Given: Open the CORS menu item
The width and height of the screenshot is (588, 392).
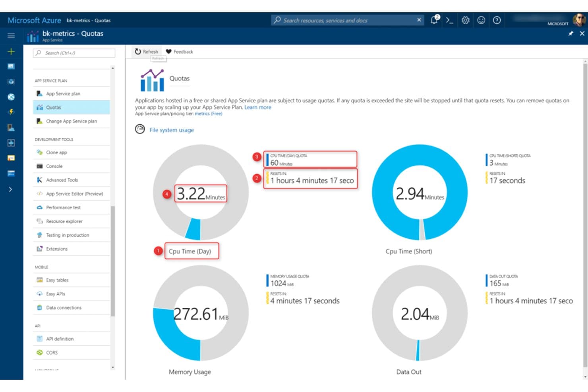Looking at the screenshot, I should [x=72, y=353].
